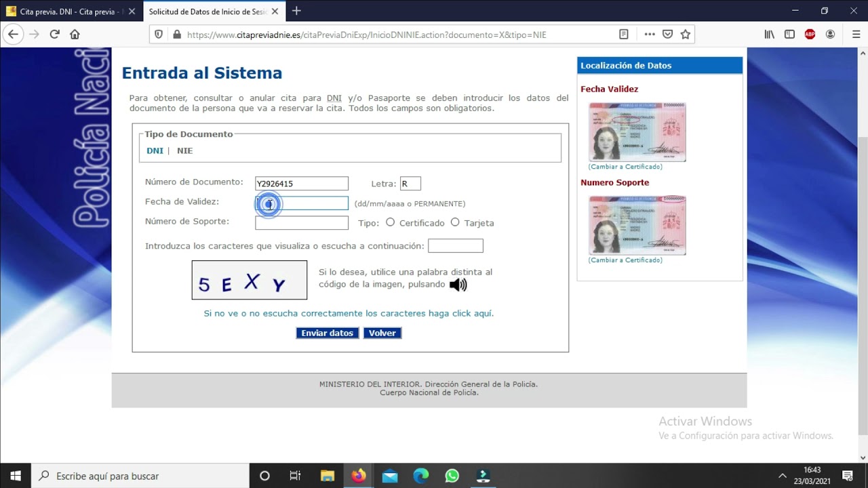
Task: Choose NIE document type
Action: 184,150
